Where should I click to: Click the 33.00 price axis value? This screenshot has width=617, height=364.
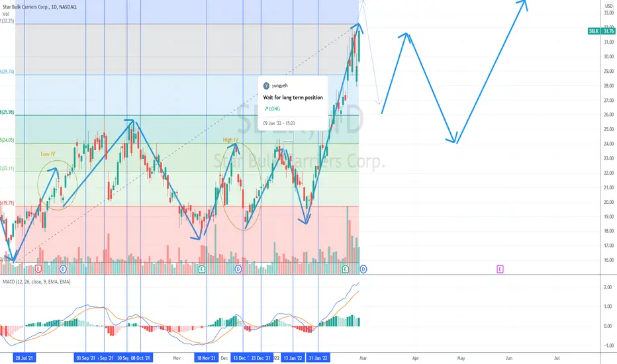pos(609,13)
